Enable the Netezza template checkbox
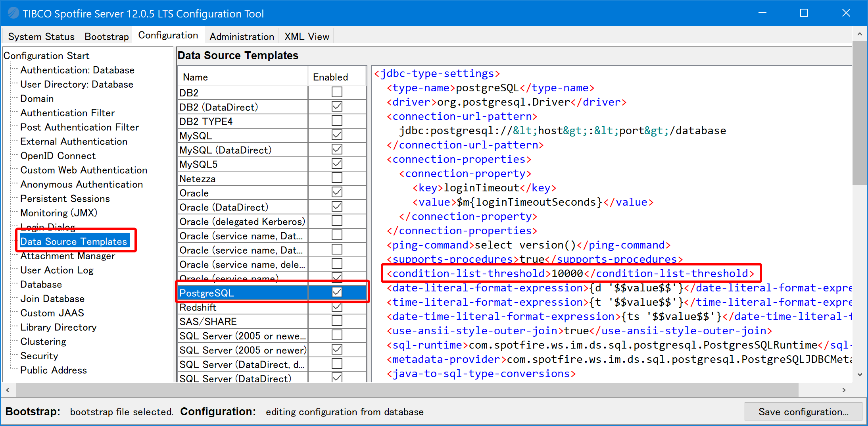This screenshot has width=868, height=426. click(x=337, y=178)
